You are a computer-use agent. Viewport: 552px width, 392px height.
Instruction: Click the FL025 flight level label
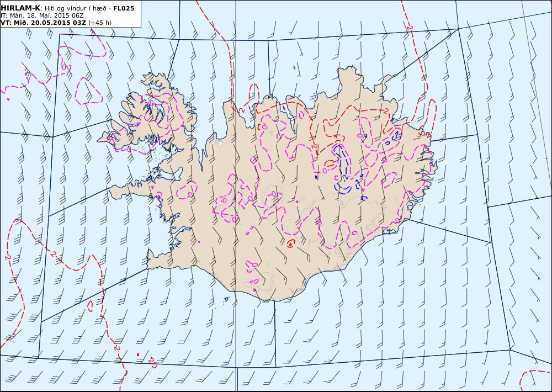(x=124, y=8)
